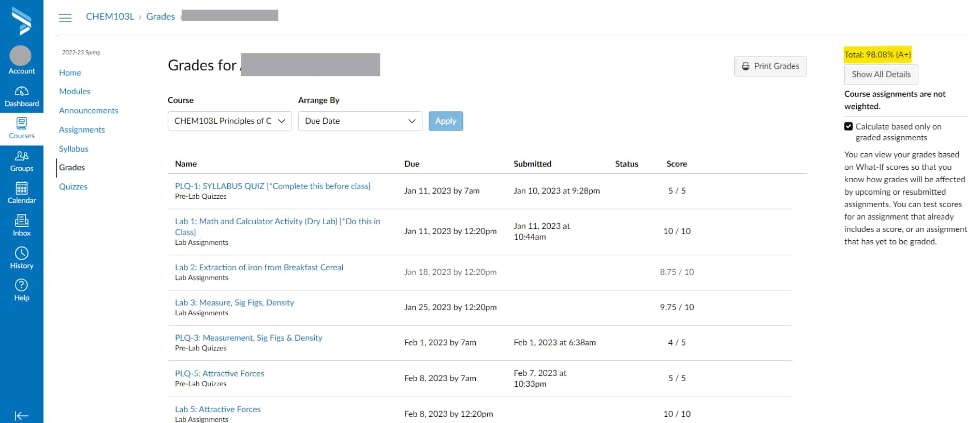Click the 5 / 5 score for PLQ-1
Screen dimensions: 980x423
[677, 191]
